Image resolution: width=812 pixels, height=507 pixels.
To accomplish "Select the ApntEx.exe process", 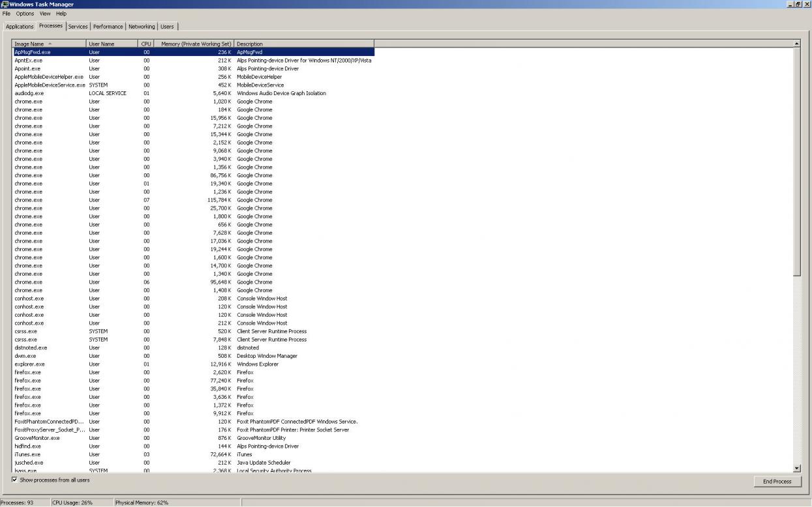I will [x=193, y=60].
